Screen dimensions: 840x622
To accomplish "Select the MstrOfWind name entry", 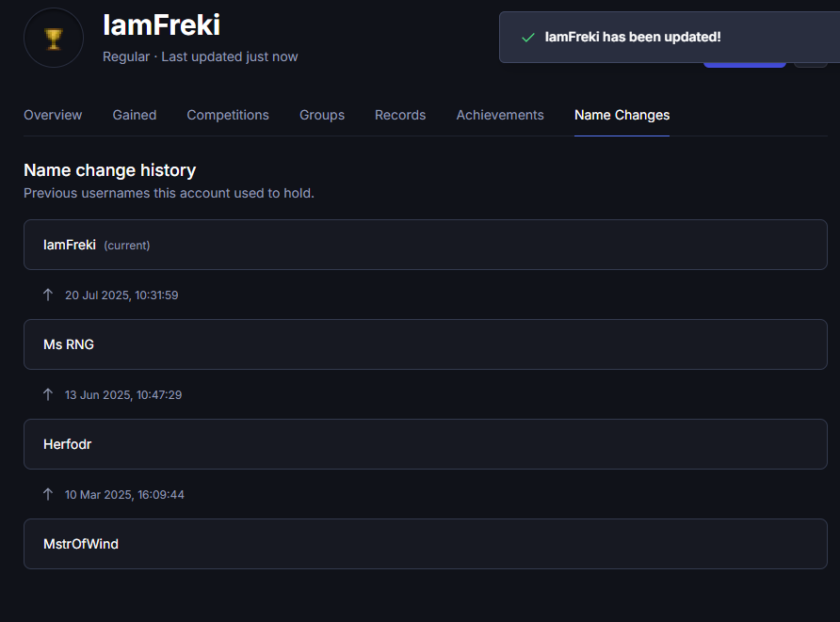I will [x=426, y=544].
